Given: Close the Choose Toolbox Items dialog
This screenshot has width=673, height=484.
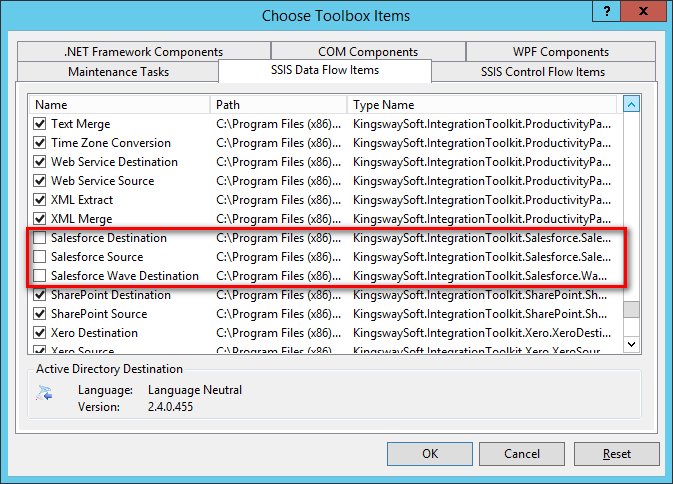Looking at the screenshot, I should click(x=643, y=11).
